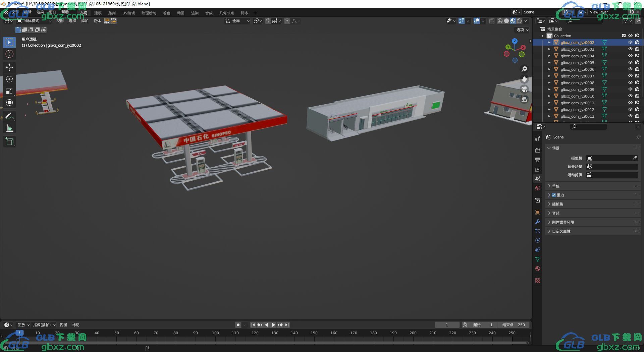Click the eyedropper next to 摄像机 field
644x352 pixels.
[x=635, y=158]
